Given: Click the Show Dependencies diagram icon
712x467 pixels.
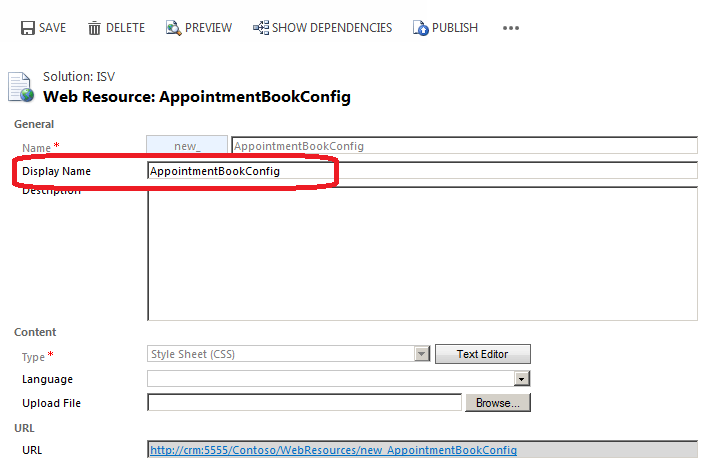Looking at the screenshot, I should click(261, 28).
